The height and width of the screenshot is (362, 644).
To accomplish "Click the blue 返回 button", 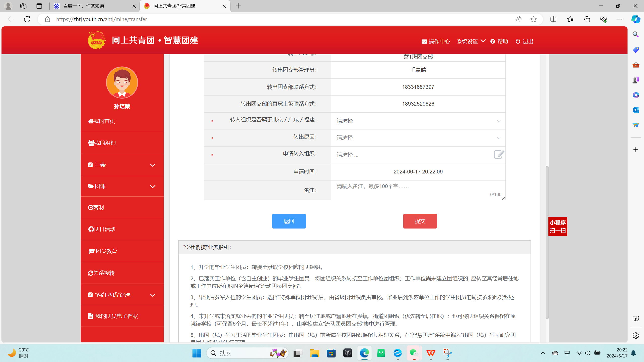I will [289, 221].
